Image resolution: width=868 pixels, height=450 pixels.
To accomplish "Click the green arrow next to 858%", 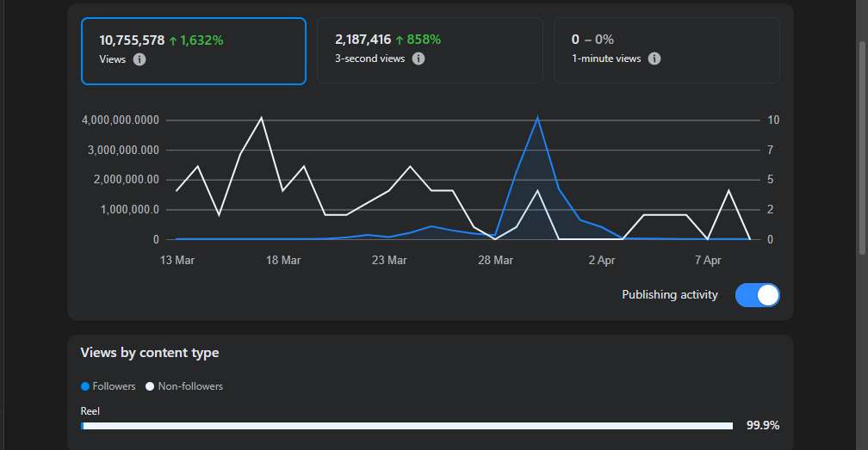I will click(400, 40).
